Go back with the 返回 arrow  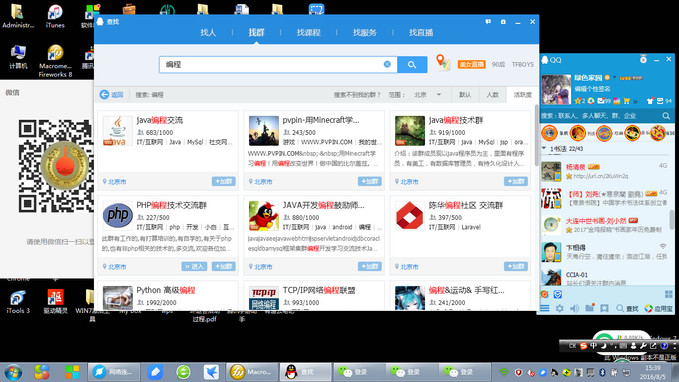click(111, 94)
